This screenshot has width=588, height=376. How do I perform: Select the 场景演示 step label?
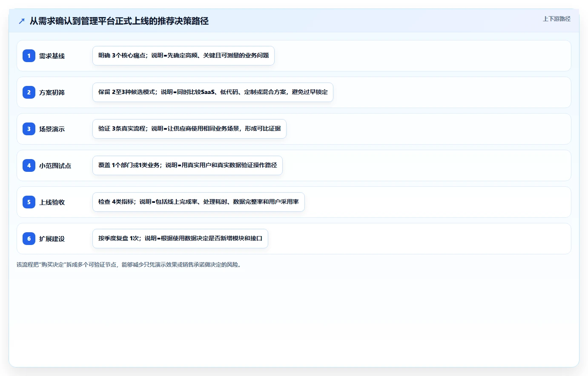[x=52, y=129]
